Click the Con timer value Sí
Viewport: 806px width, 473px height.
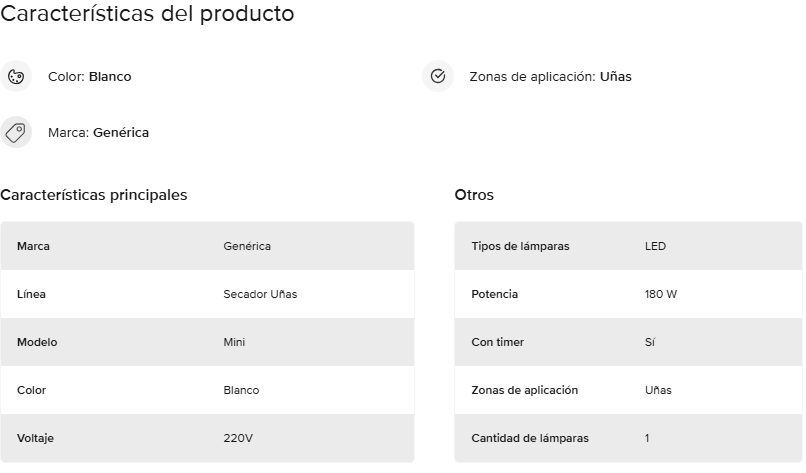pyautogui.click(x=650, y=342)
